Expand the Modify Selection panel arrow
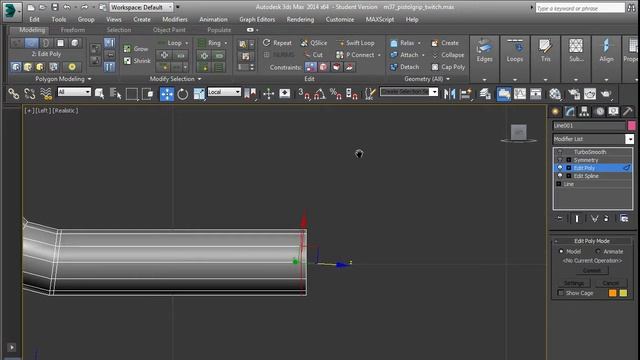The height and width of the screenshot is (360, 640). [199, 79]
